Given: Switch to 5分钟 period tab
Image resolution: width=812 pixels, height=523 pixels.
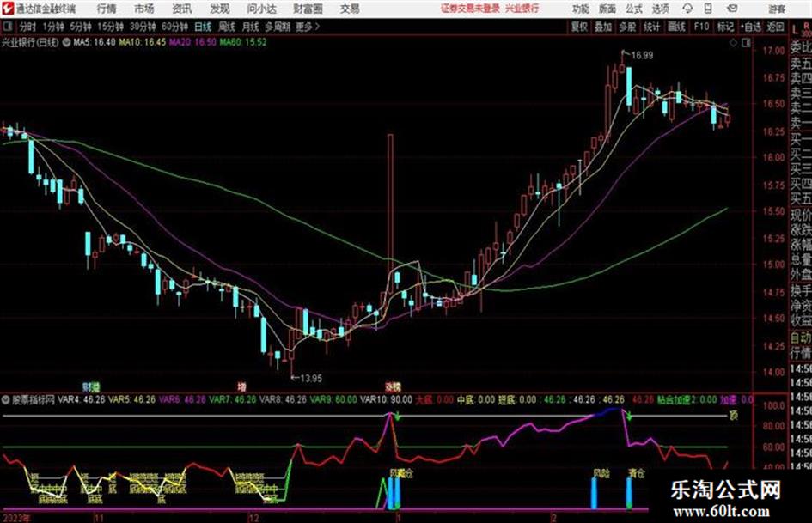Looking at the screenshot, I should click(x=81, y=27).
